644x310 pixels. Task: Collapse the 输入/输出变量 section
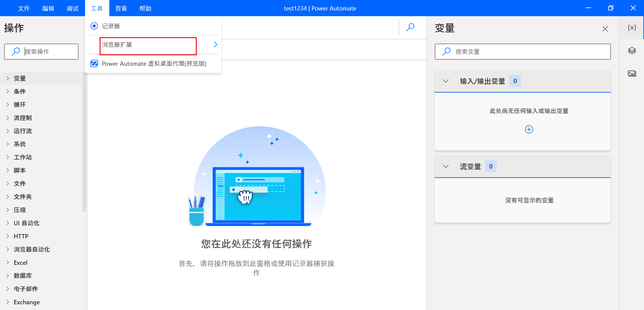coord(446,81)
